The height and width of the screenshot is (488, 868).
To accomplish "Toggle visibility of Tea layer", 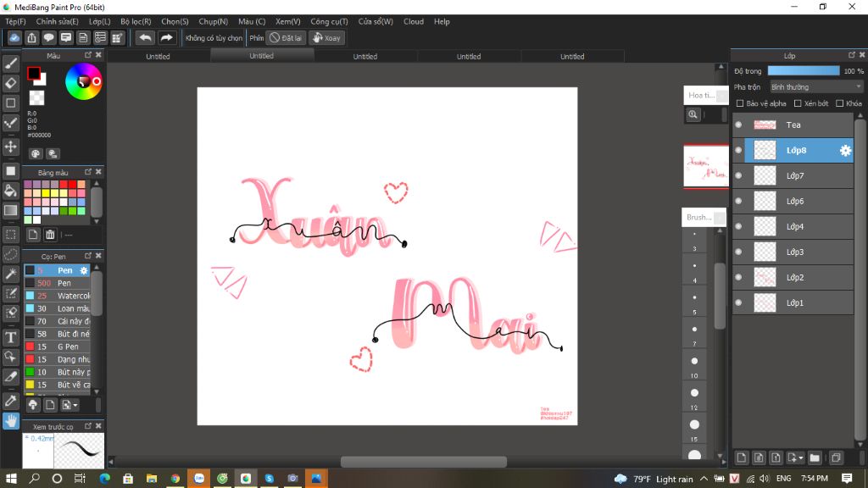I will pyautogui.click(x=738, y=125).
